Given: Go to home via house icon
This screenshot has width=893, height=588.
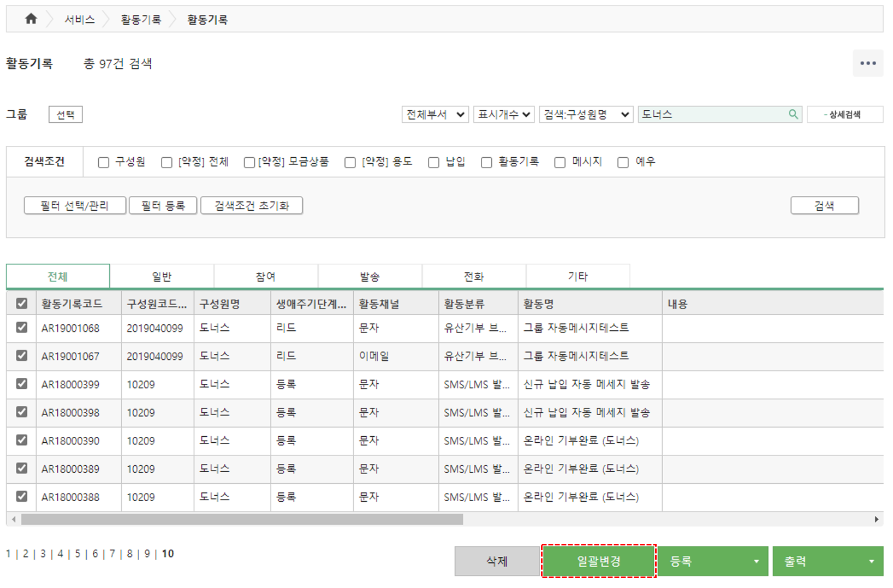Looking at the screenshot, I should coord(31,19).
